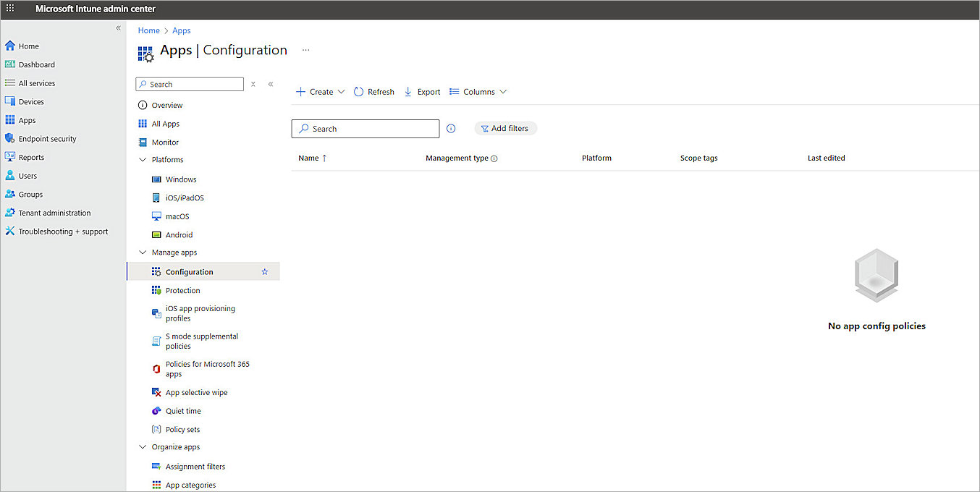Click the Management type column header
The width and height of the screenshot is (980, 492).
pos(457,158)
